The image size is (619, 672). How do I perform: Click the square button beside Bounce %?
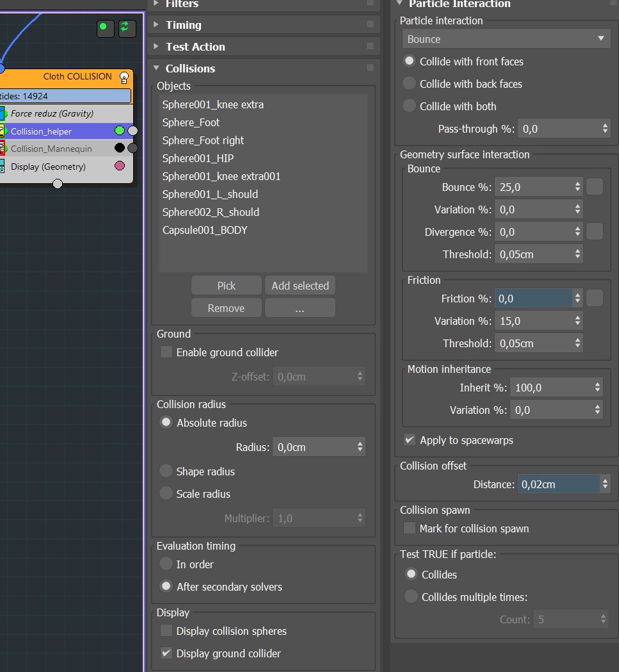595,187
